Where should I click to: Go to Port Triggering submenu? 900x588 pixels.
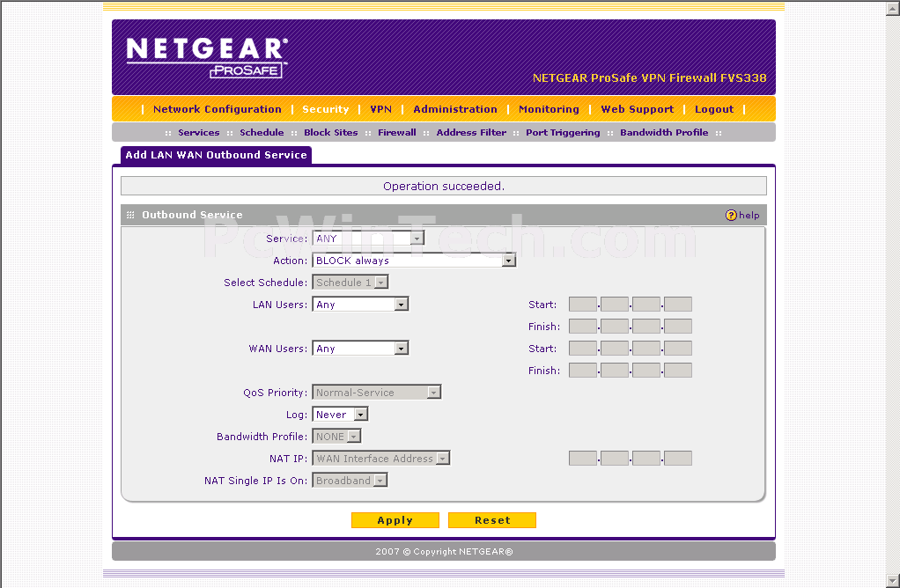tap(563, 133)
